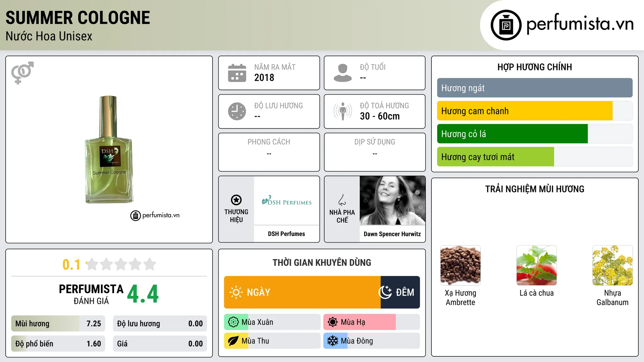Click the star badge icon above Thương hiệu
Screen dimensions: 644x362
click(x=236, y=200)
